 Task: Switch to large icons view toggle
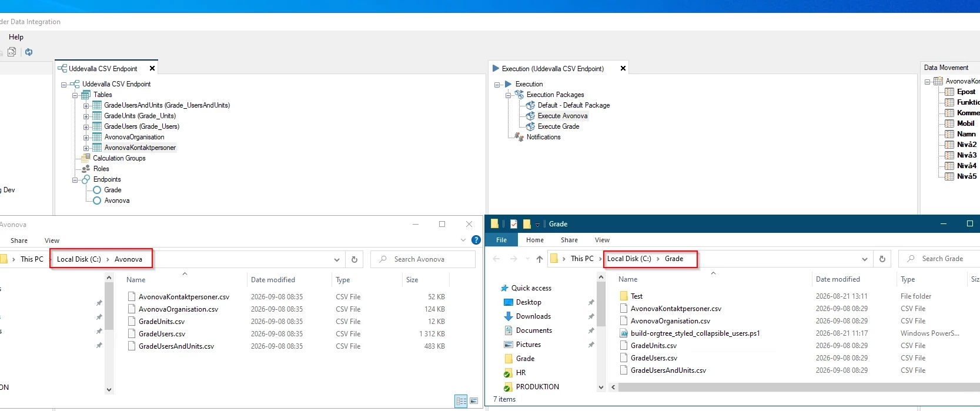(474, 401)
